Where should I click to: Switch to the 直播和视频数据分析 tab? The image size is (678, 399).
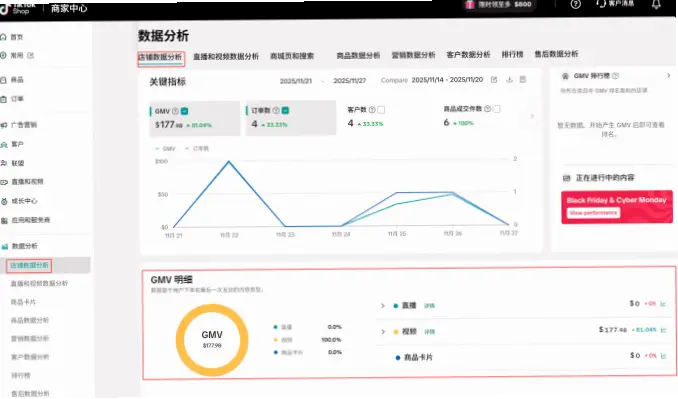226,57
